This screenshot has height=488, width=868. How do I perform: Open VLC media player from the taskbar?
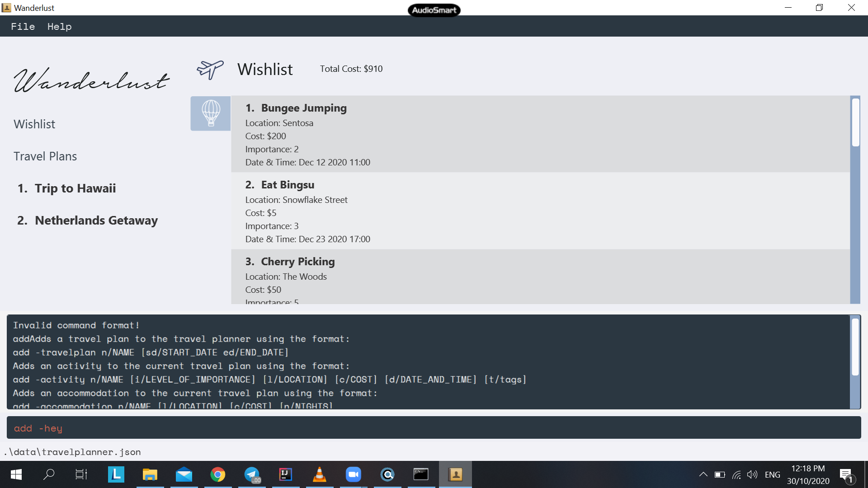point(320,474)
